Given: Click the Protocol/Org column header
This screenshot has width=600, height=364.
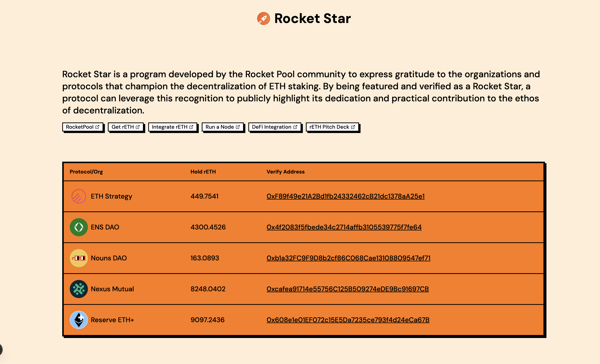Looking at the screenshot, I should 86,172.
